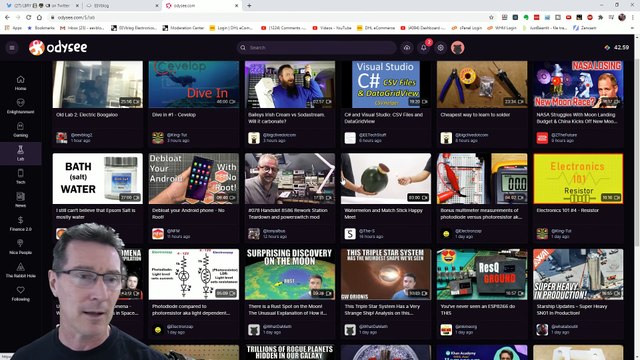Open Debloat Your Android video thumbnail

click(x=194, y=178)
